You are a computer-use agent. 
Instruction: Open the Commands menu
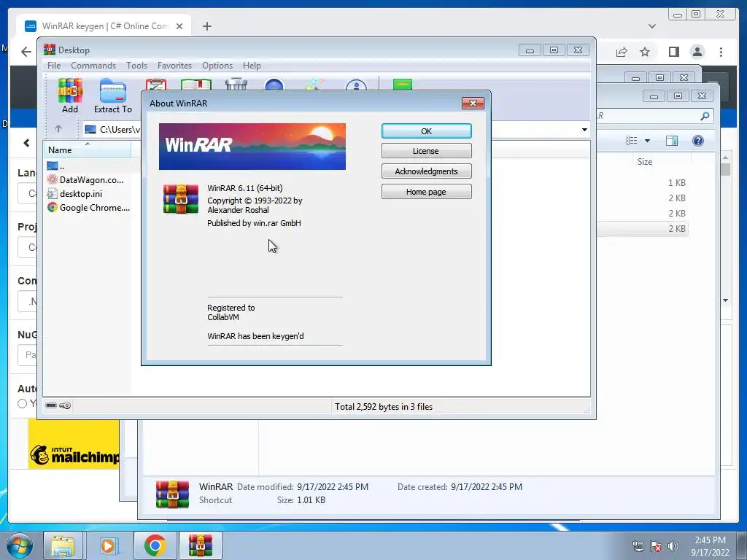pyautogui.click(x=93, y=66)
